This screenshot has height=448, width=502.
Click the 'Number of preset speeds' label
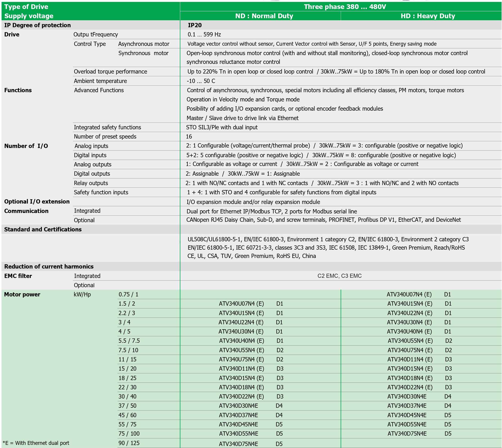point(105,137)
